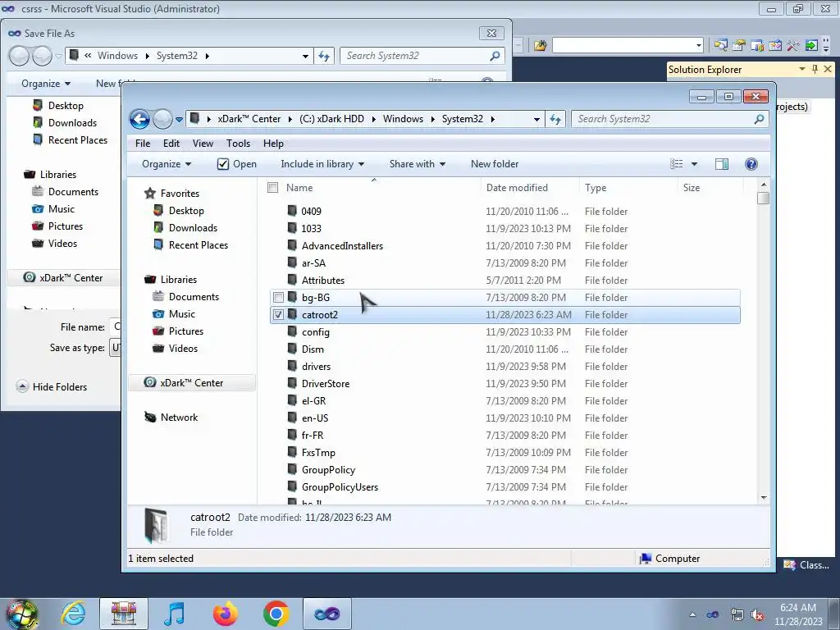Click the blue Explorer help icon
This screenshot has height=630, width=840.
[751, 164]
